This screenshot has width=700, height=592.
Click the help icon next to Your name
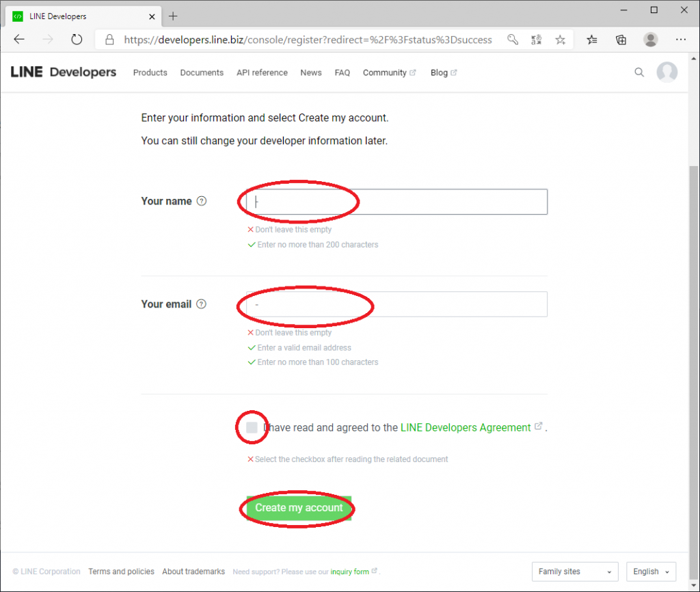click(202, 201)
